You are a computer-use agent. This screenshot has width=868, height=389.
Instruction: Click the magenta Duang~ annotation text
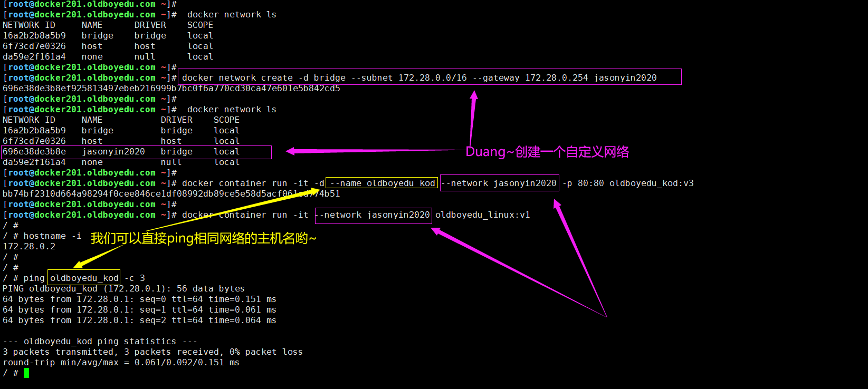[x=547, y=152]
